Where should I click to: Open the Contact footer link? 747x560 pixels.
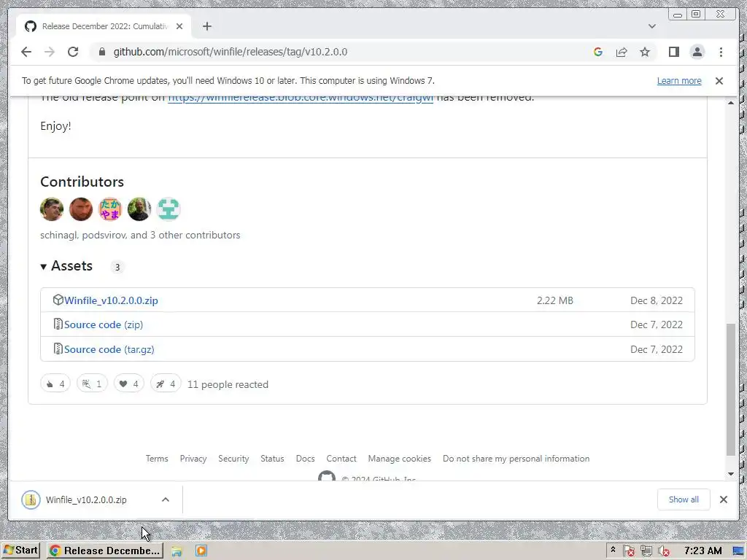[x=341, y=459]
